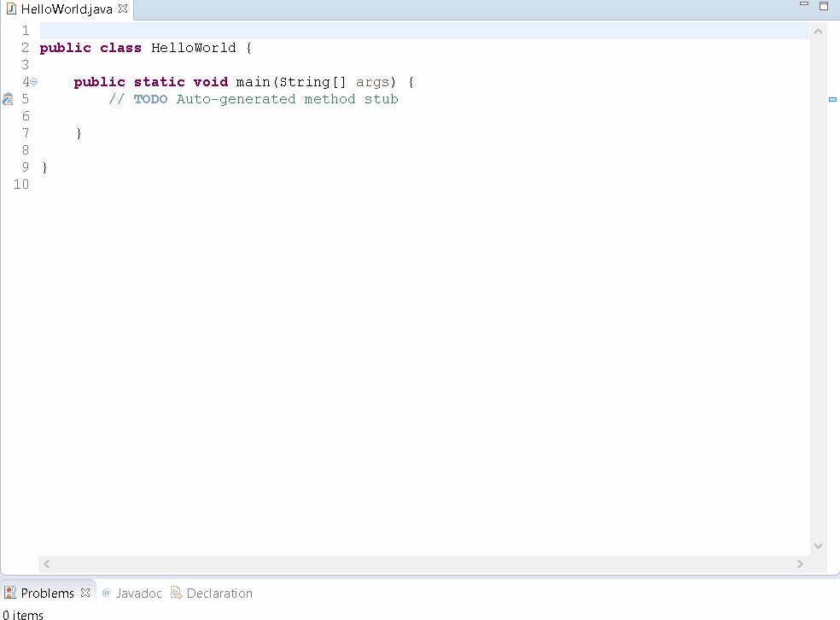The image size is (840, 620).
Task: Click the Javadoc @ icon
Action: 105,593
